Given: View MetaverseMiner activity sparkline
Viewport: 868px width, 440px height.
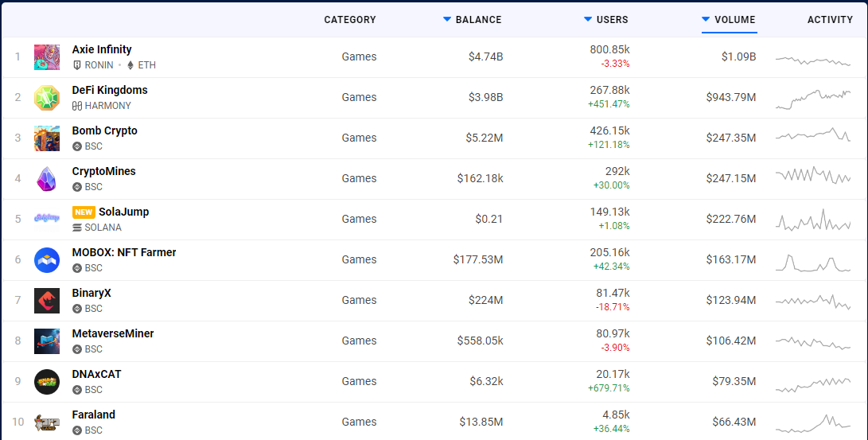Looking at the screenshot, I should [x=813, y=343].
